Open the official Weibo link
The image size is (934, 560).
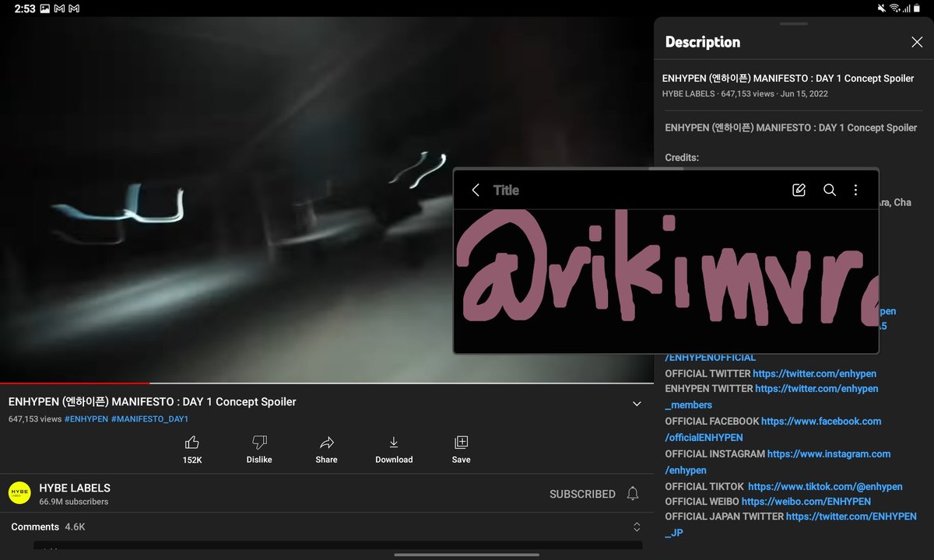pos(806,502)
